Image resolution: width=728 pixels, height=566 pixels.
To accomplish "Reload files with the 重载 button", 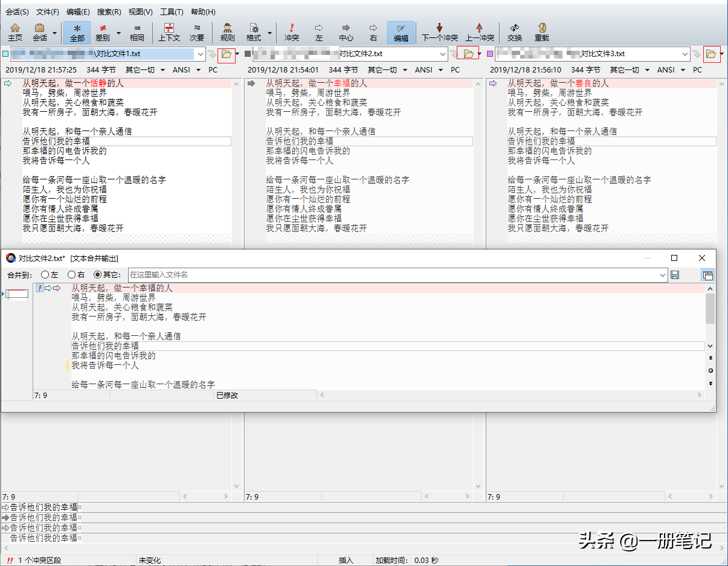I will pyautogui.click(x=542, y=32).
